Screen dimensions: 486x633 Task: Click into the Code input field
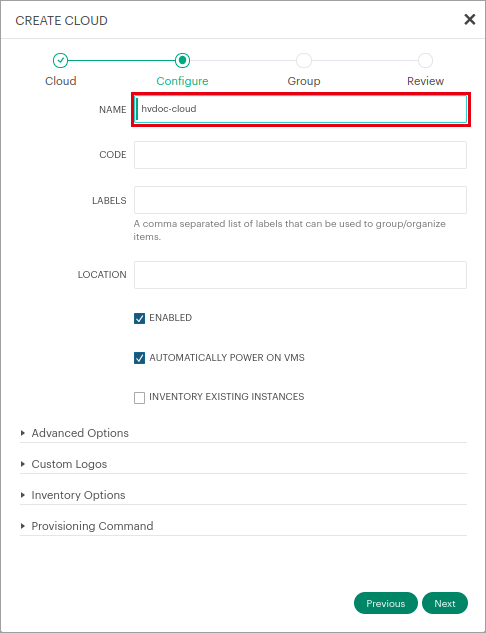pyautogui.click(x=300, y=155)
